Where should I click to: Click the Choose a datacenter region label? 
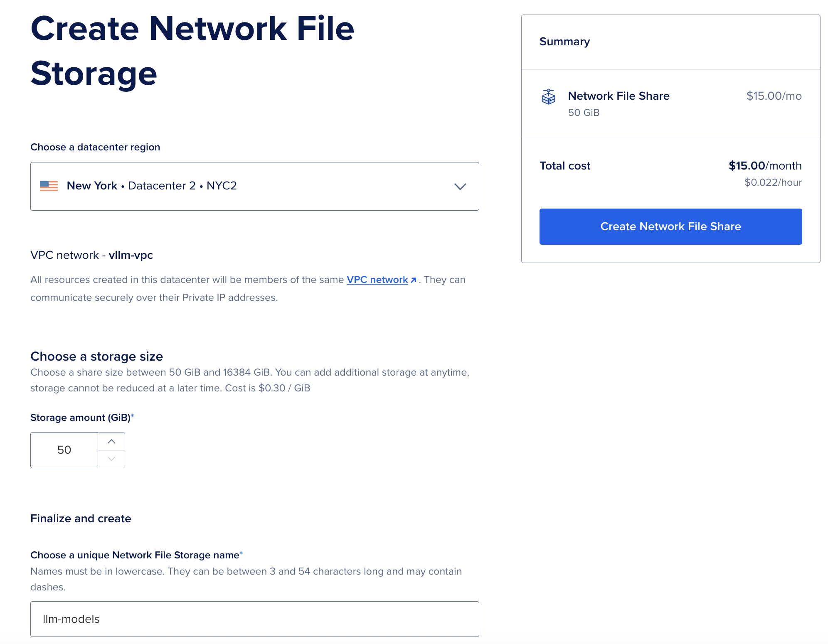(x=95, y=147)
